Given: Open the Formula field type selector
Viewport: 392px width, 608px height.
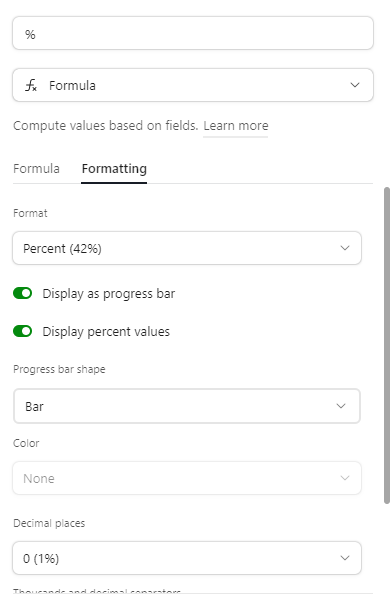Looking at the screenshot, I should click(193, 85).
